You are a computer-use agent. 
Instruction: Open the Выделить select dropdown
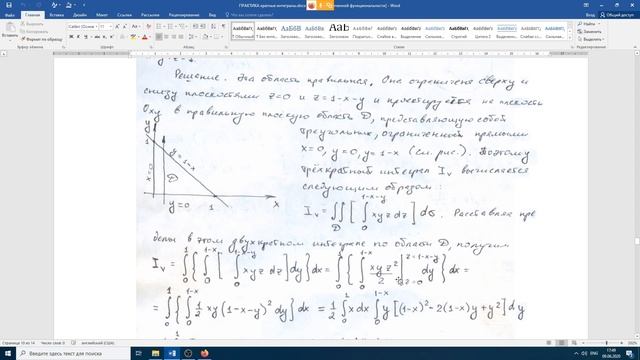coord(591,40)
